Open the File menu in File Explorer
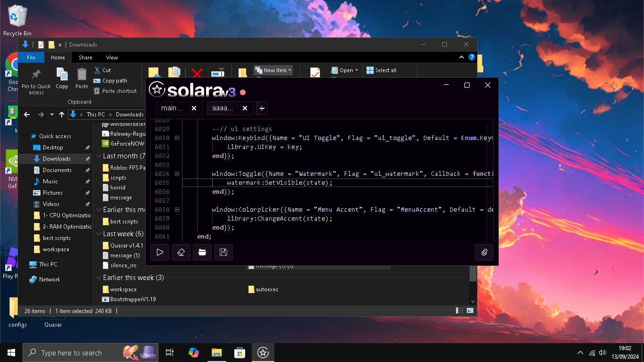The height and width of the screenshot is (362, 644). [31, 58]
